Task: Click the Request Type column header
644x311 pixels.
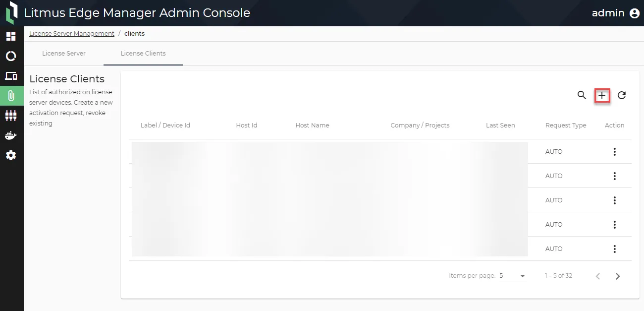Action: click(566, 125)
